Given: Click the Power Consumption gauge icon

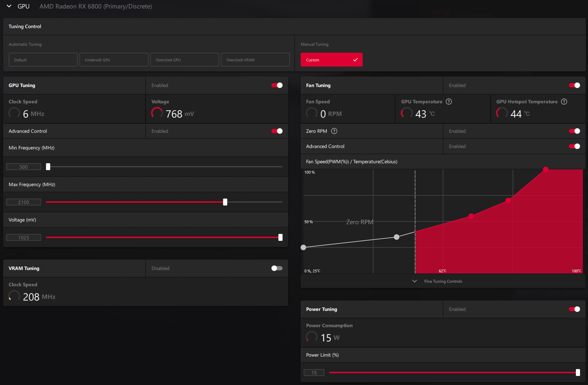Looking at the screenshot, I should click(x=312, y=336).
